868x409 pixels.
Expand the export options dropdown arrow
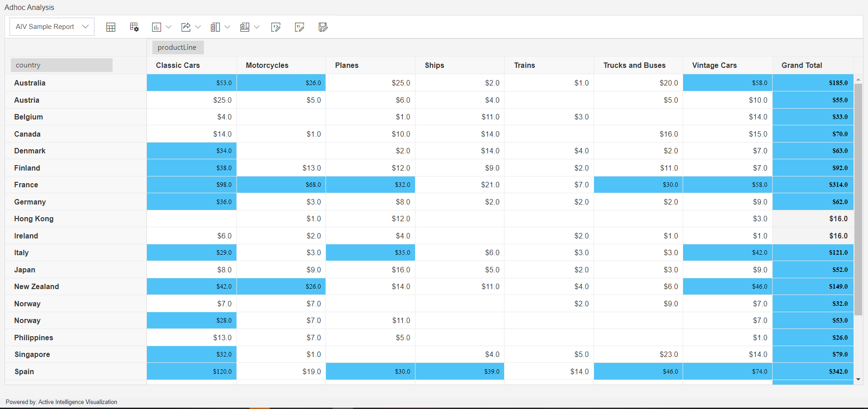[x=198, y=27]
